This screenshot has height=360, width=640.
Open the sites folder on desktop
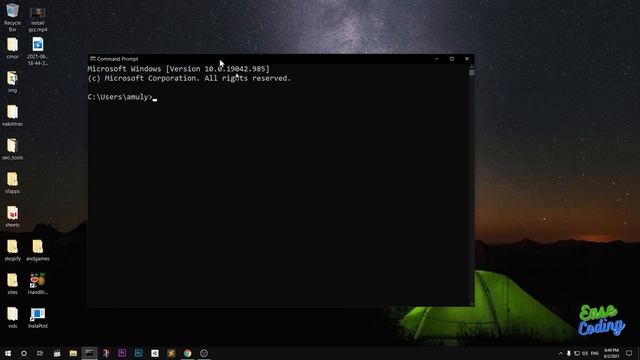pos(12,284)
